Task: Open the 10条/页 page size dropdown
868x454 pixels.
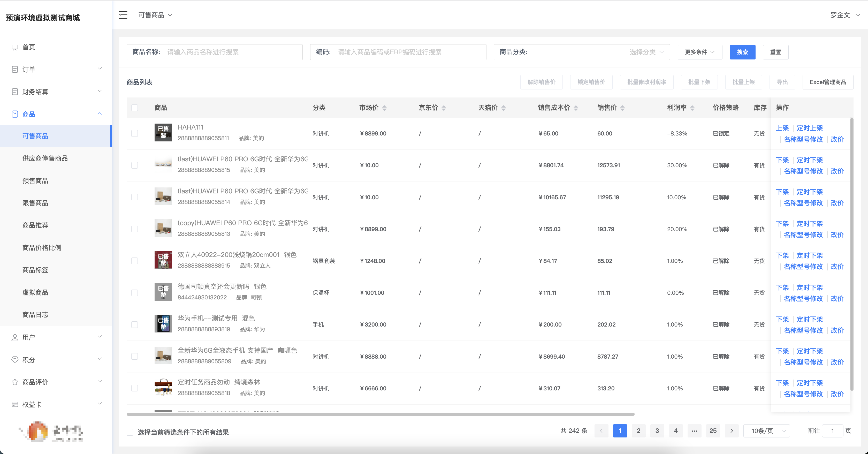Action: (x=766, y=431)
